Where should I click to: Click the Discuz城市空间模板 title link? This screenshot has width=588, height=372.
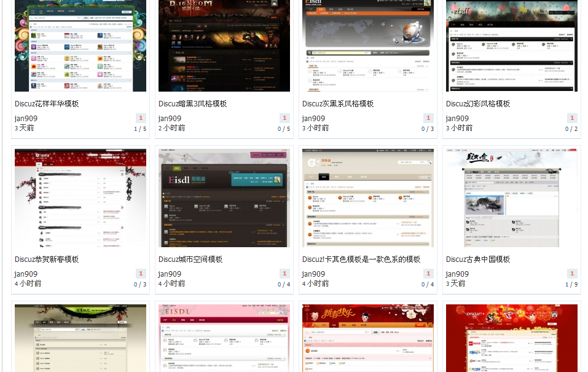click(x=190, y=259)
